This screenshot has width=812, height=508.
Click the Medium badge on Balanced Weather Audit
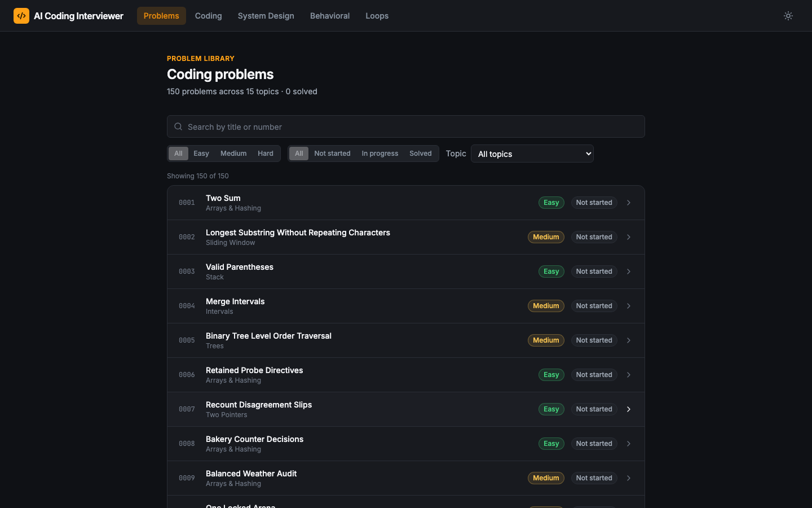tap(546, 478)
